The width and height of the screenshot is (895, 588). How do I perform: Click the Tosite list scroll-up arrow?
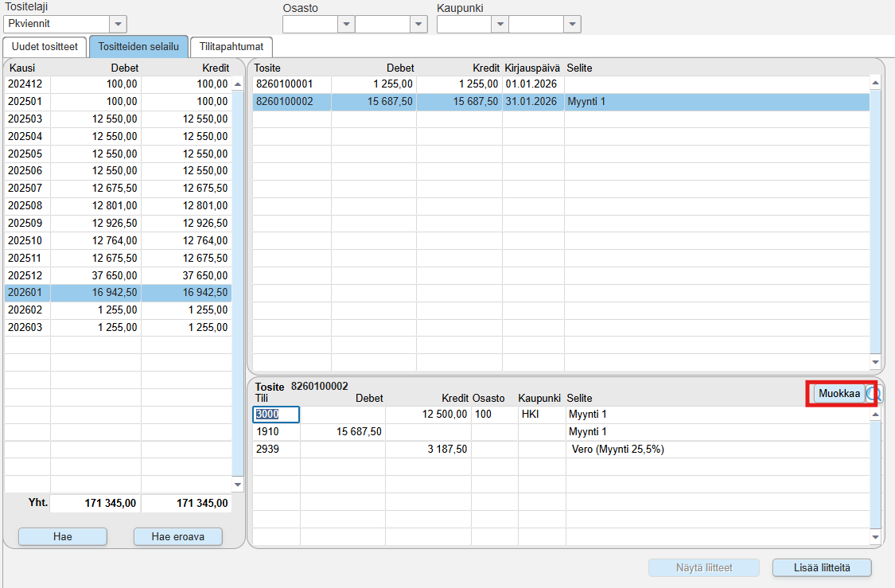876,84
